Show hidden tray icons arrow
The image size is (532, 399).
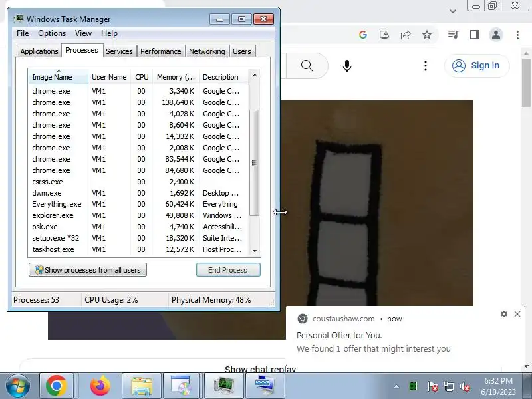[x=396, y=386]
